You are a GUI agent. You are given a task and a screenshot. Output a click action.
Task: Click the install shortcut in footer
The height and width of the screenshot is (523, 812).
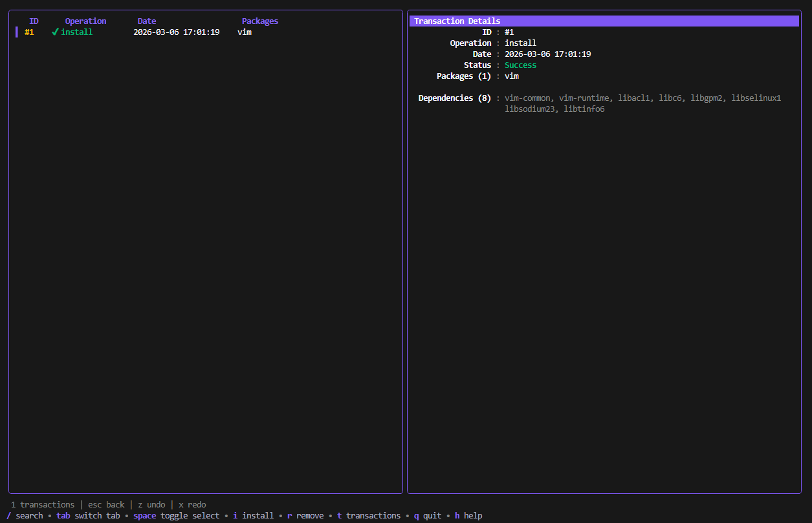pos(253,516)
